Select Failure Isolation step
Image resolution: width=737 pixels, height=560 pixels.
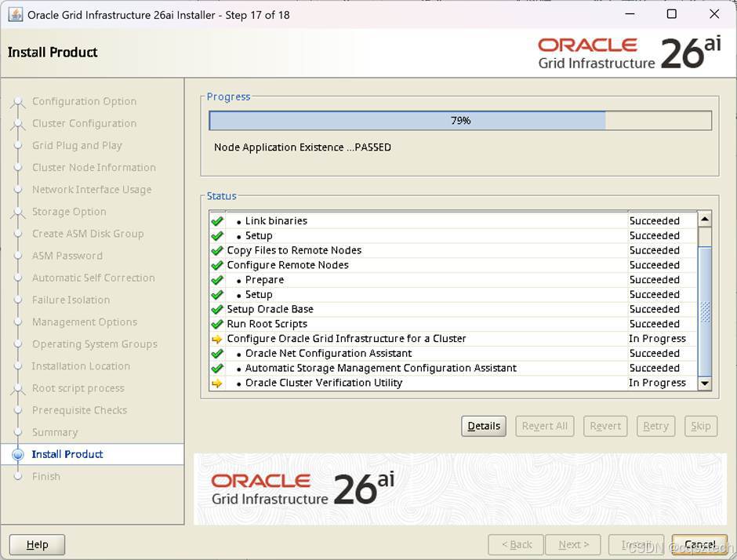pyautogui.click(x=71, y=300)
